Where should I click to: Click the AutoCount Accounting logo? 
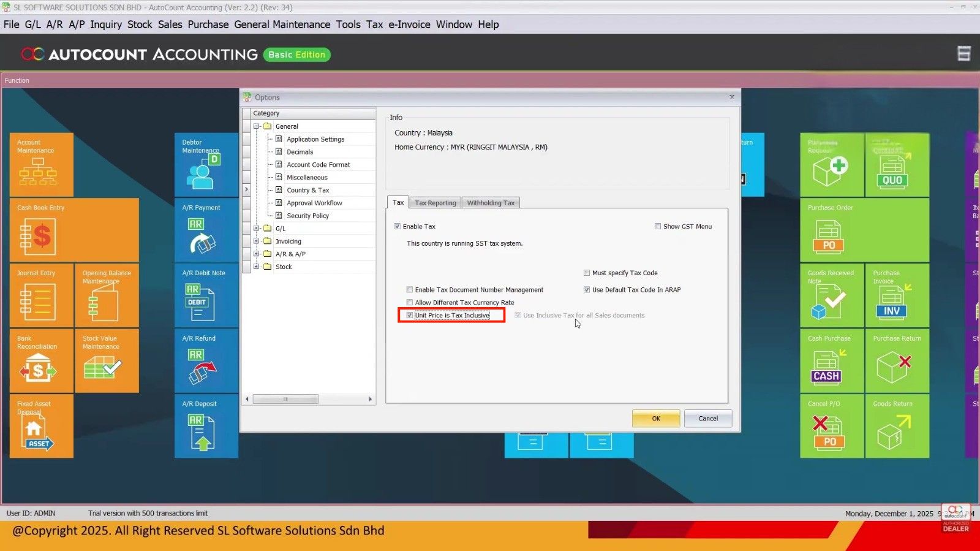click(x=139, y=55)
